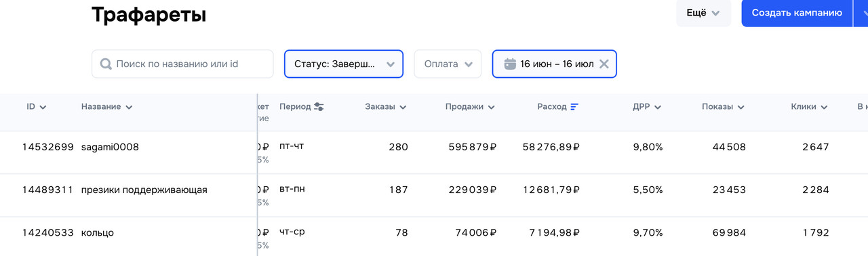868x256 pixels.
Task: Click the impressions value 44 508
Action: [729, 147]
